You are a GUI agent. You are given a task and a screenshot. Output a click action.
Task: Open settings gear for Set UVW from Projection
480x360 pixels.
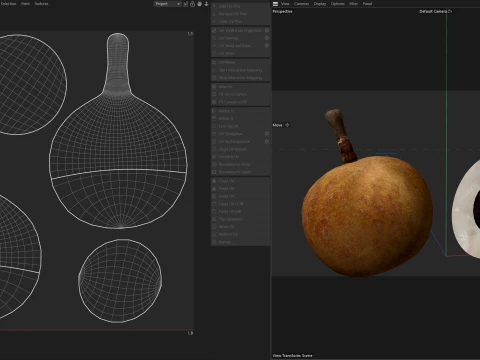[x=267, y=30]
